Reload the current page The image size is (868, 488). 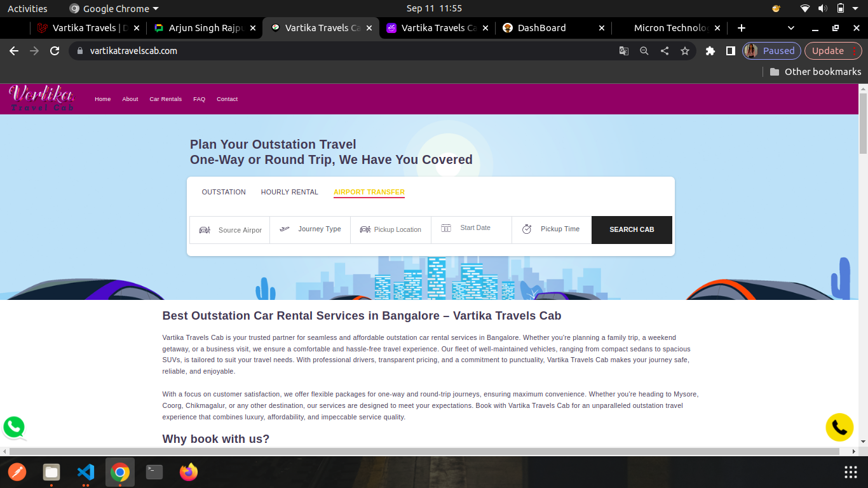click(55, 51)
